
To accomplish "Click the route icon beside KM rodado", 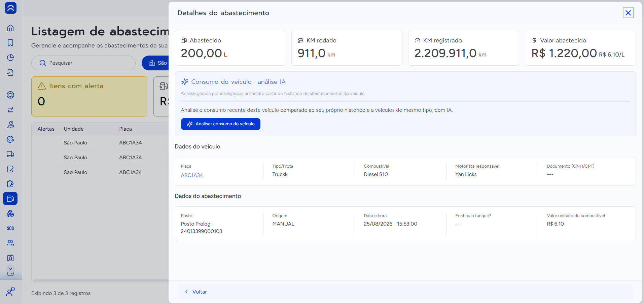I will [301, 40].
